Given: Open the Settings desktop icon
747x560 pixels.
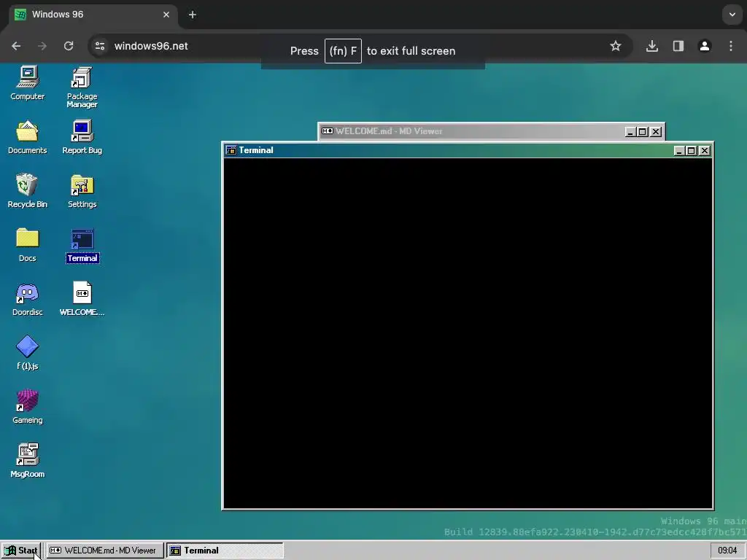Looking at the screenshot, I should point(82,191).
